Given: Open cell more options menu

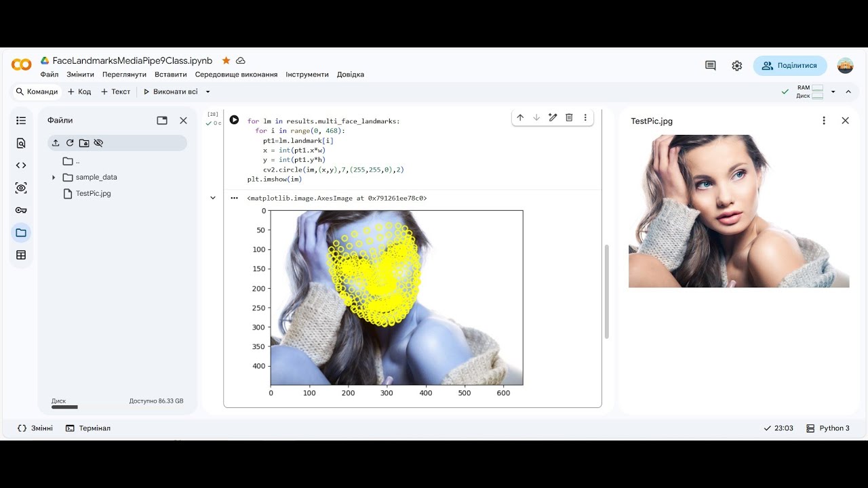Looking at the screenshot, I should [585, 117].
